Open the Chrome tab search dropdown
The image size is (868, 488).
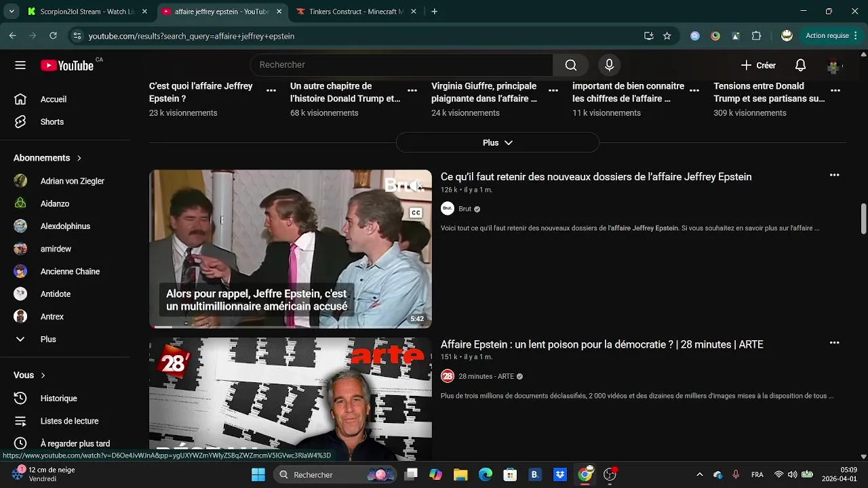[12, 12]
